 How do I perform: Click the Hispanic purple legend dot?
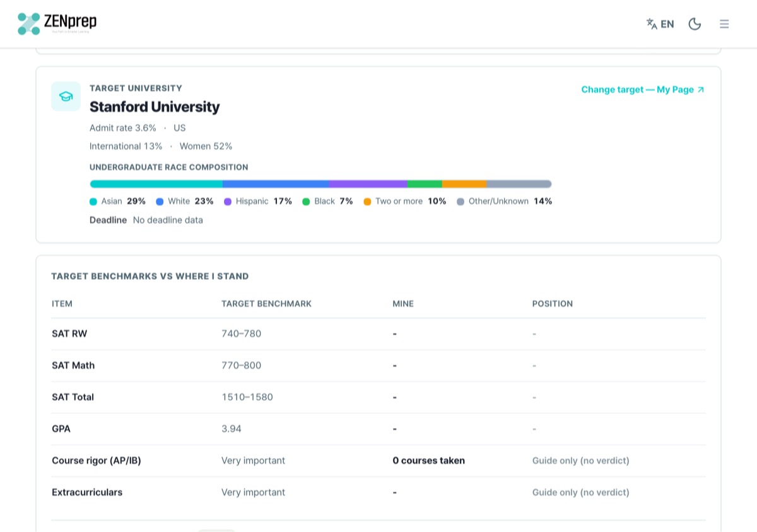click(x=228, y=202)
